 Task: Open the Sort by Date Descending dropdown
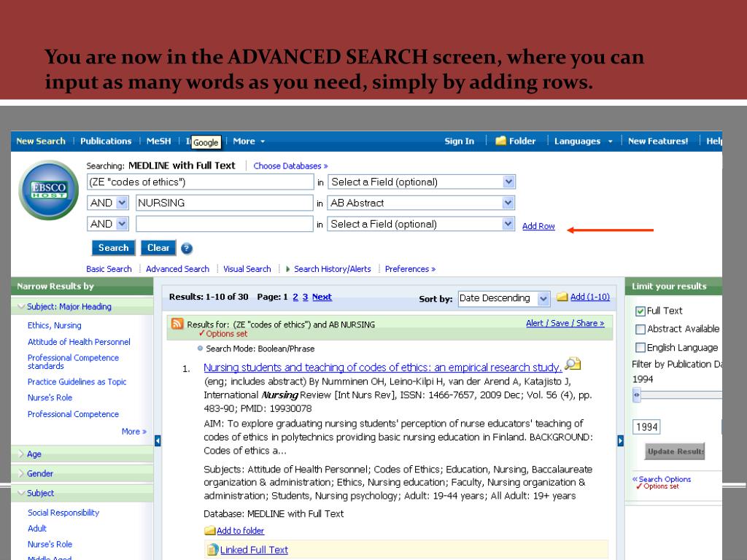[x=543, y=298]
